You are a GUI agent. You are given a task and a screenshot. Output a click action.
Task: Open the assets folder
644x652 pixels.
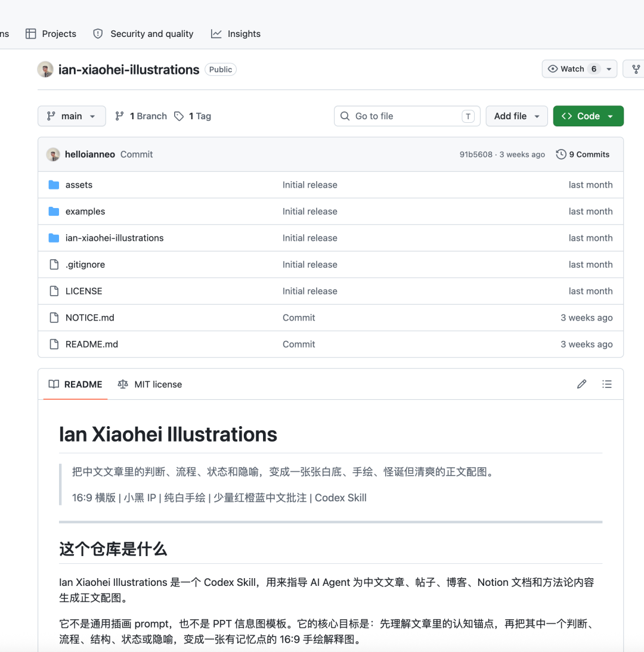(79, 185)
